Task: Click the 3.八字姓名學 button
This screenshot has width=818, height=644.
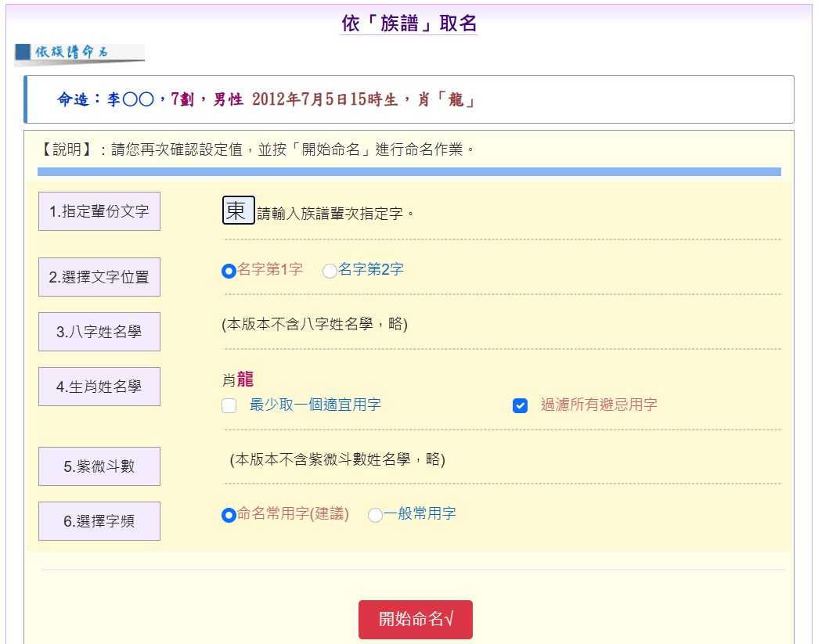Action: (x=99, y=332)
